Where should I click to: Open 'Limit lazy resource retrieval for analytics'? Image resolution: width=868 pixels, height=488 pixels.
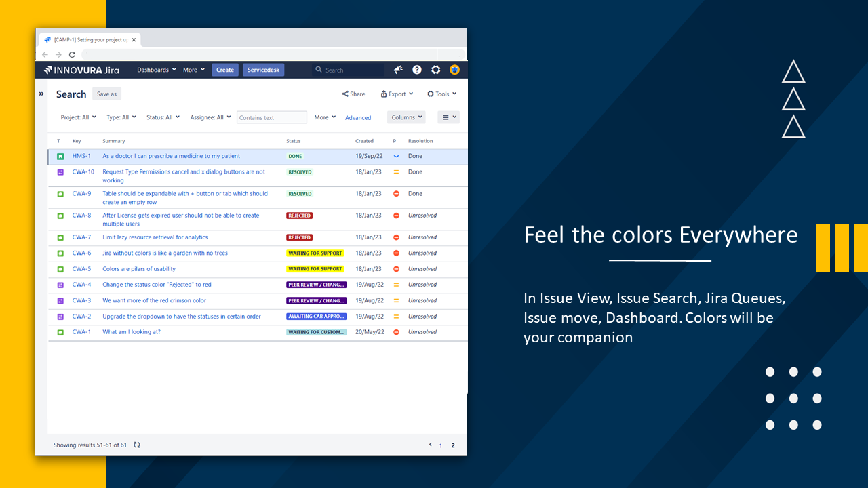155,237
